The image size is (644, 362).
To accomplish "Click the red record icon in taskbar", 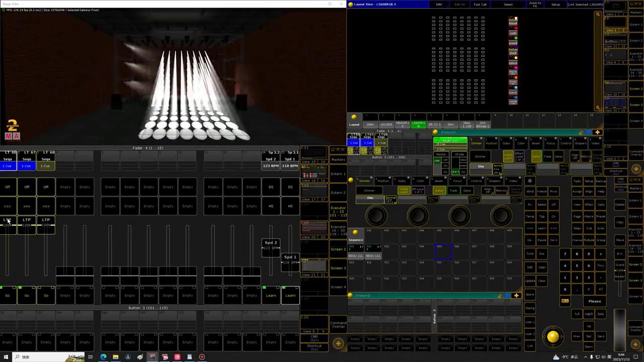I will coord(202,357).
